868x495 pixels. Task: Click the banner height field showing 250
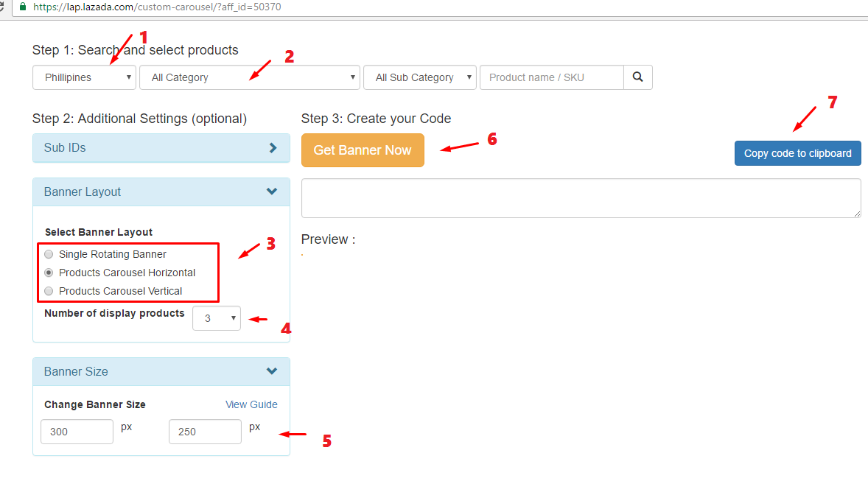point(205,431)
